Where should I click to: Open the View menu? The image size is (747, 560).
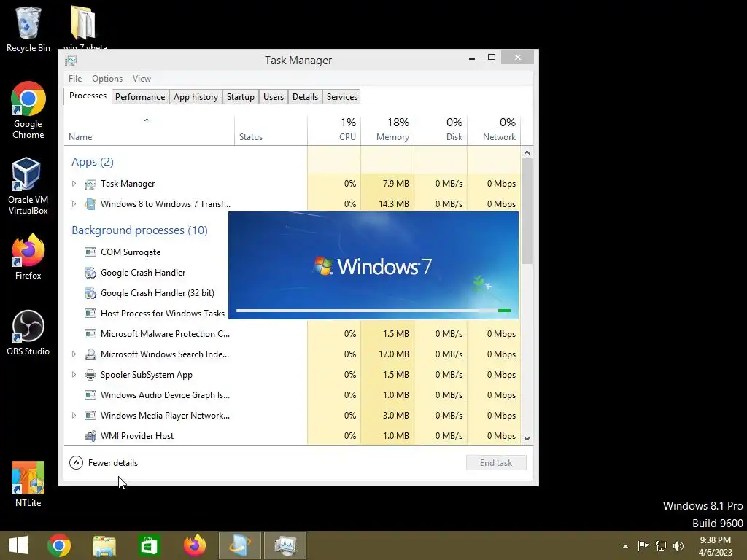pyautogui.click(x=142, y=79)
